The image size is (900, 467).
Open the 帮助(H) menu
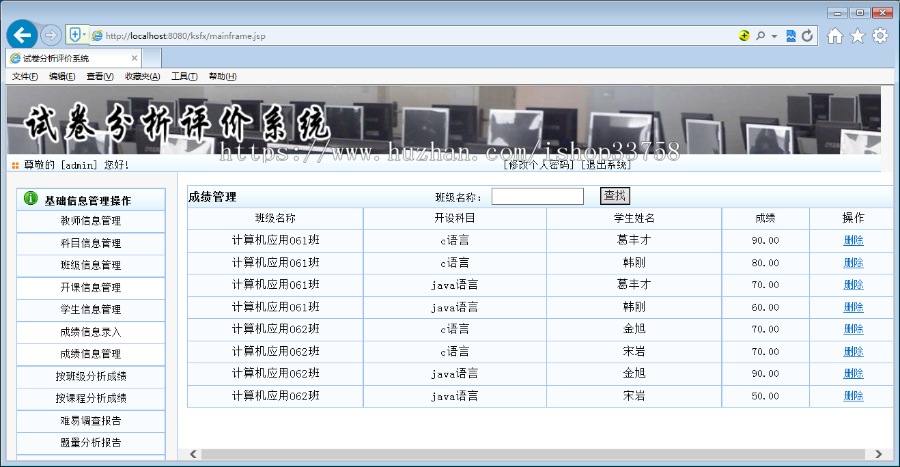(x=223, y=76)
